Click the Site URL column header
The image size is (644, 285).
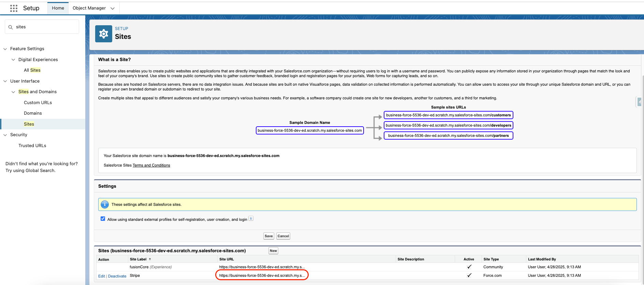click(x=226, y=259)
